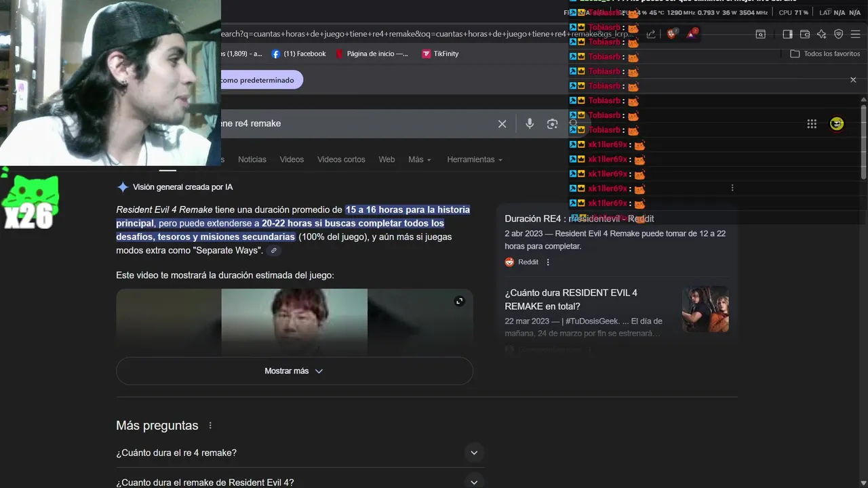868x488 pixels.
Task: Open the TikFinity bookmark
Action: tap(440, 54)
